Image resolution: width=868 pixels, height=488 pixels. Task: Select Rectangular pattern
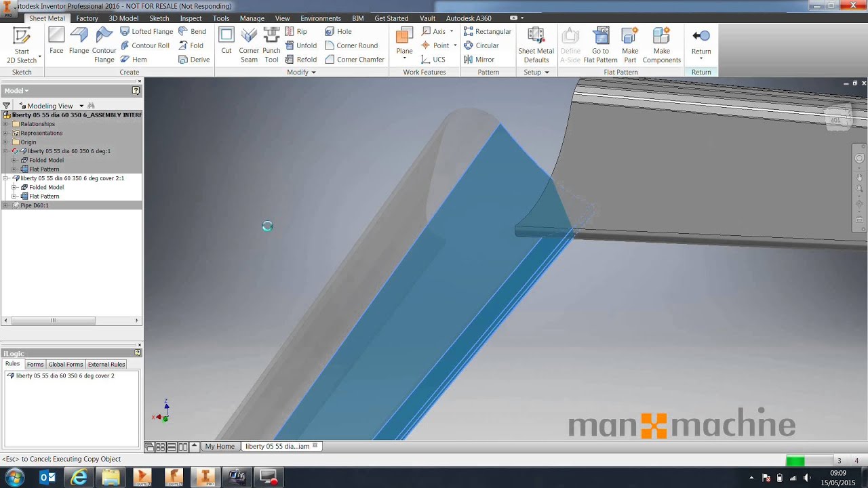click(x=488, y=31)
